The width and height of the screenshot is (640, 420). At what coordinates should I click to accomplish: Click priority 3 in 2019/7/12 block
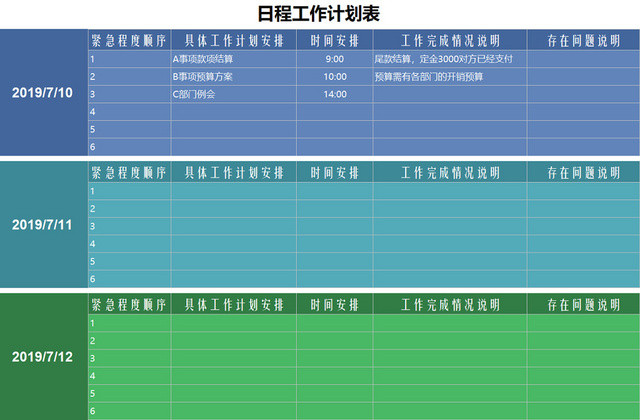[x=129, y=358]
